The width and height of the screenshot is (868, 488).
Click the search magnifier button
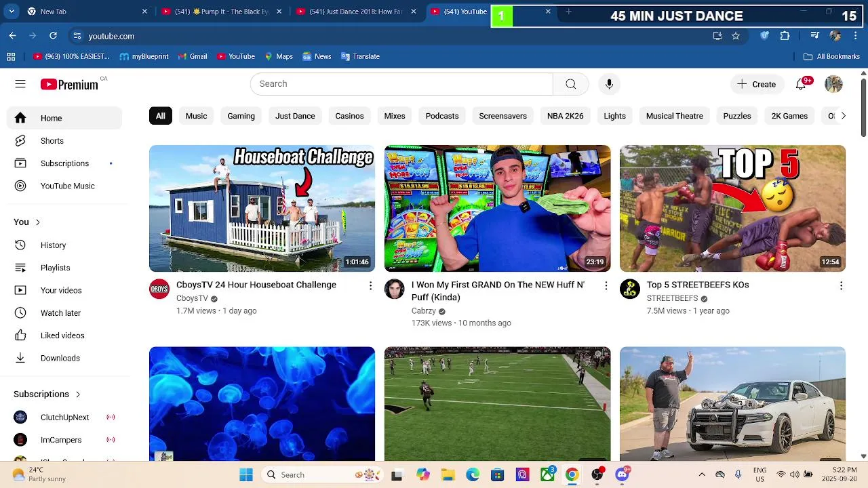click(571, 84)
